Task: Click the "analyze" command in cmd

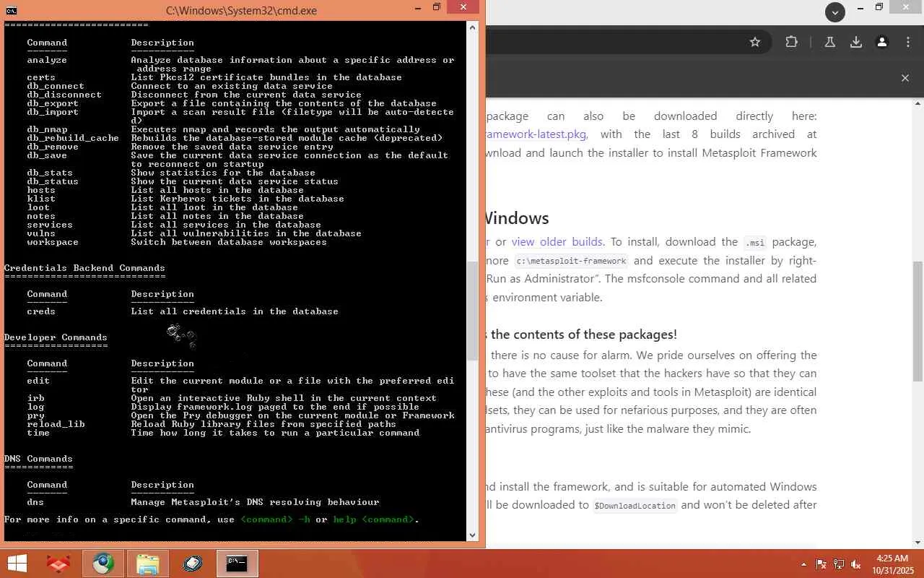Action: pos(47,60)
